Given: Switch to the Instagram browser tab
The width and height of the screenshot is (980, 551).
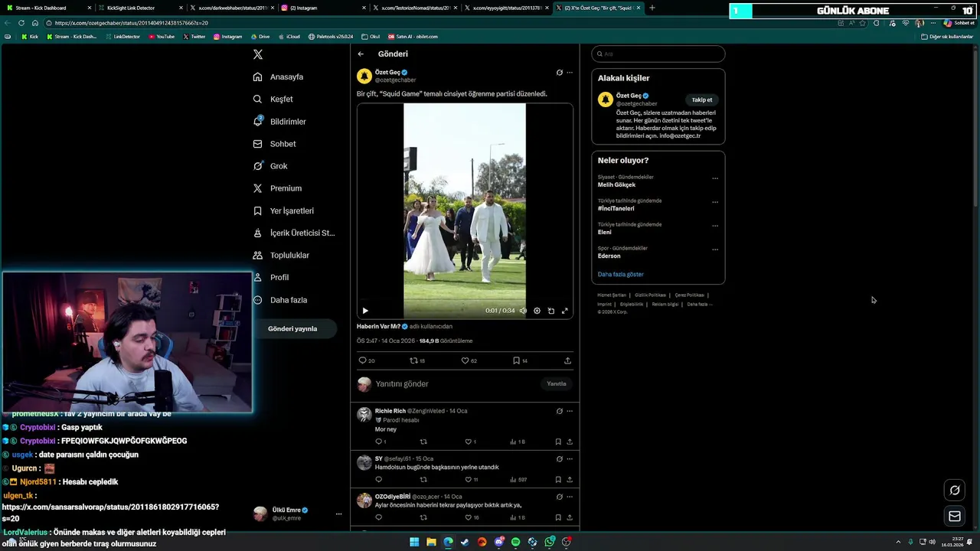Looking at the screenshot, I should point(322,8).
